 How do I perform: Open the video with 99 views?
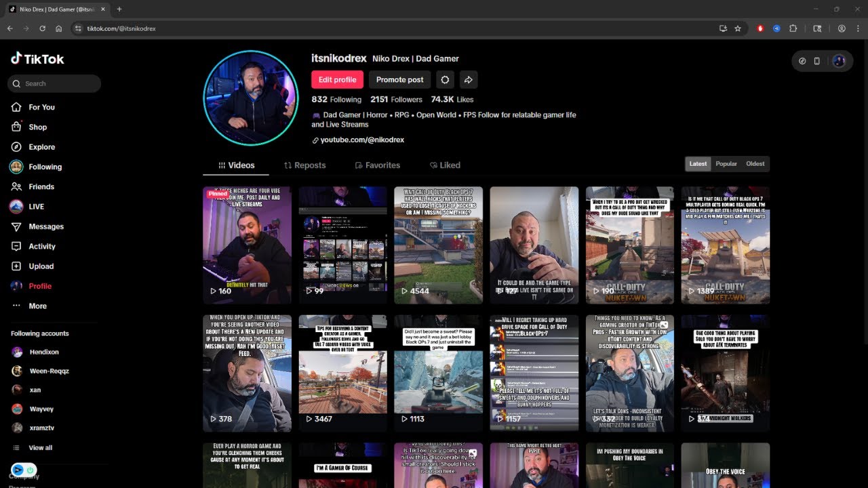[x=342, y=245]
